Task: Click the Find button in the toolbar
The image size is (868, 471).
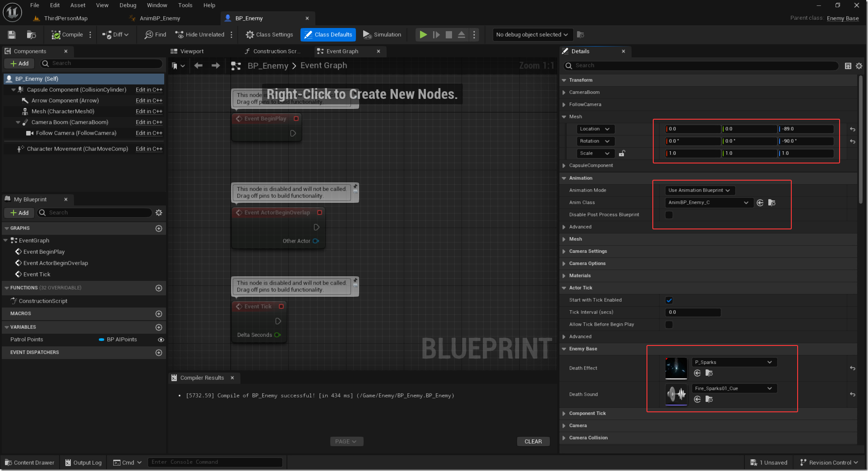Action: point(155,35)
